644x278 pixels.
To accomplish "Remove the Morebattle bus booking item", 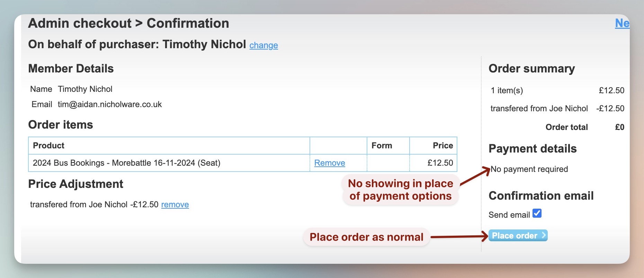I will click(x=329, y=163).
